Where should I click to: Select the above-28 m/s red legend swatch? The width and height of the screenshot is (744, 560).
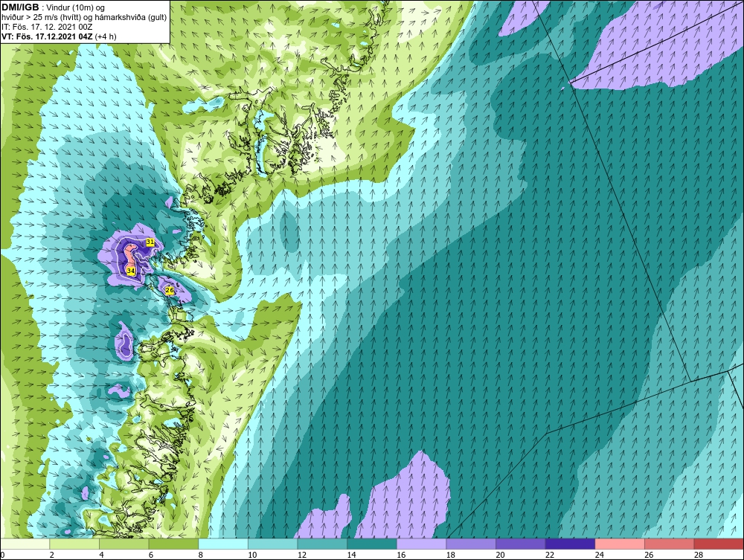[x=719, y=544]
